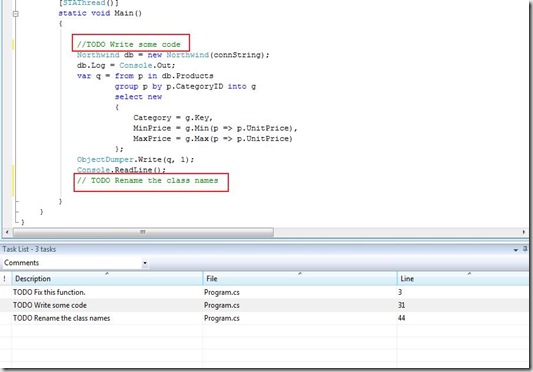
Task: Click line number 31 in the task list
Action: [x=401, y=305]
